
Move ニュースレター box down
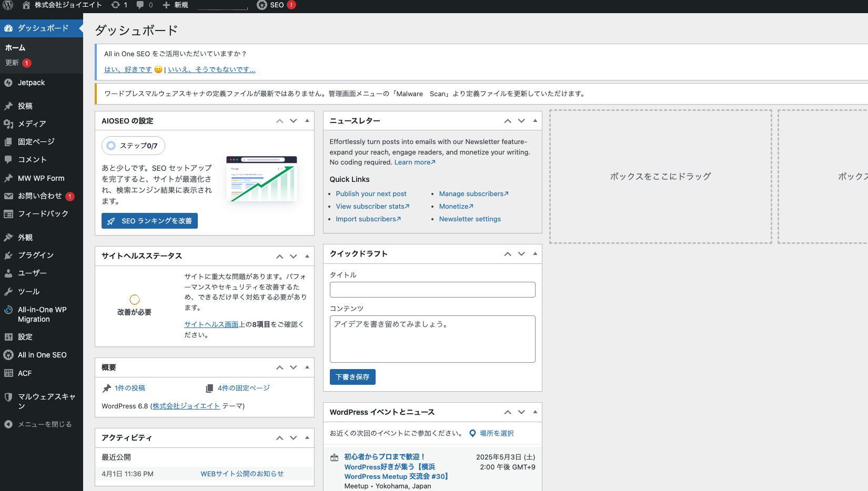(521, 121)
